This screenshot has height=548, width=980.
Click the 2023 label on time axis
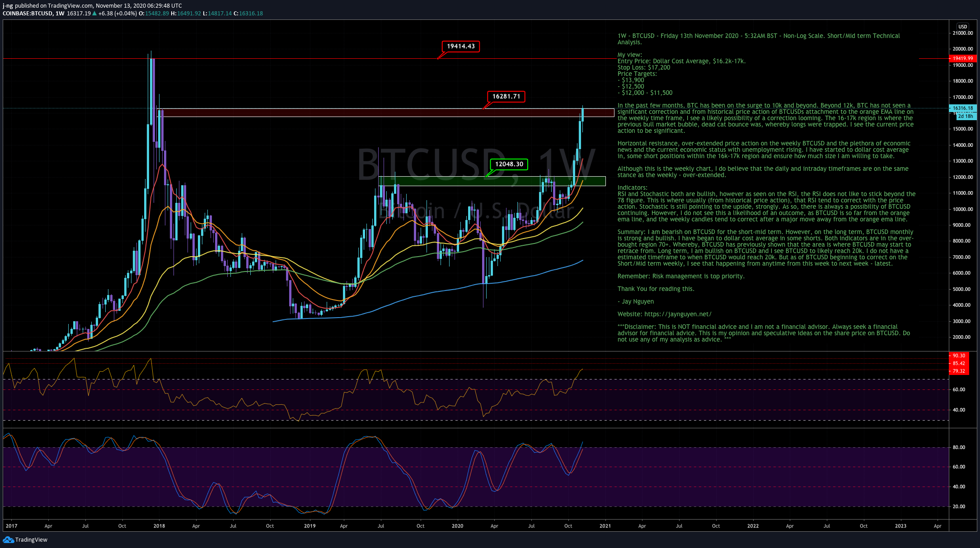[900, 526]
